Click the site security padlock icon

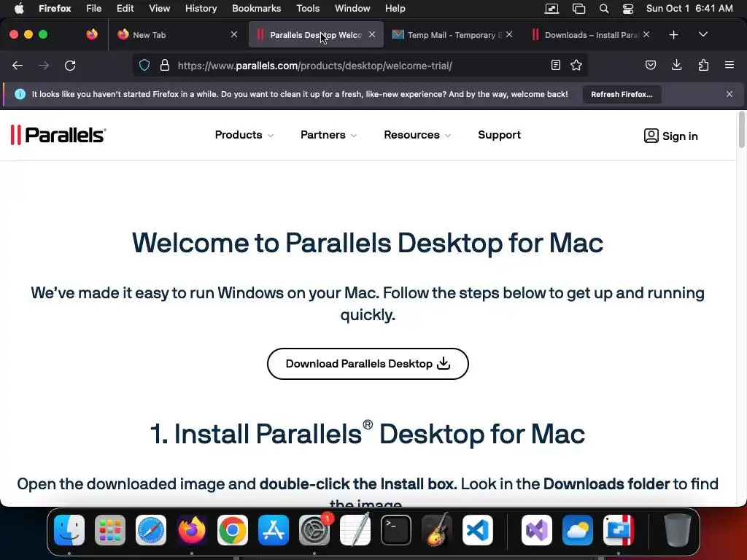click(x=165, y=65)
